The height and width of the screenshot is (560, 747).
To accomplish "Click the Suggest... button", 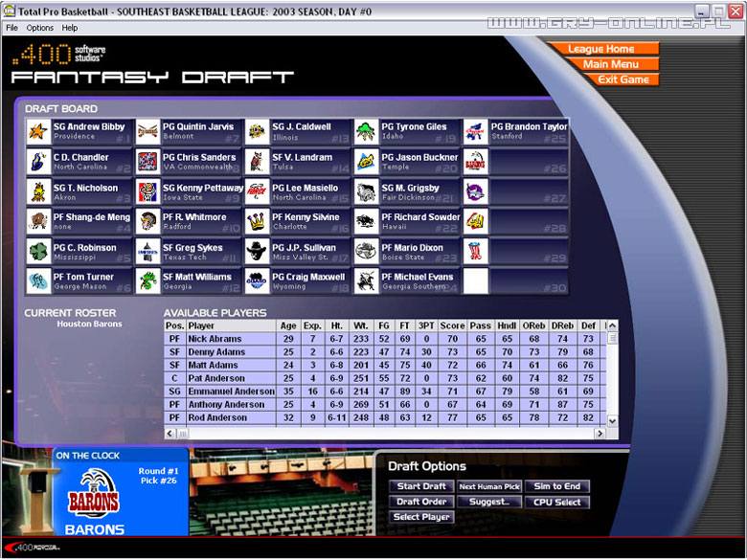I will coord(489,502).
